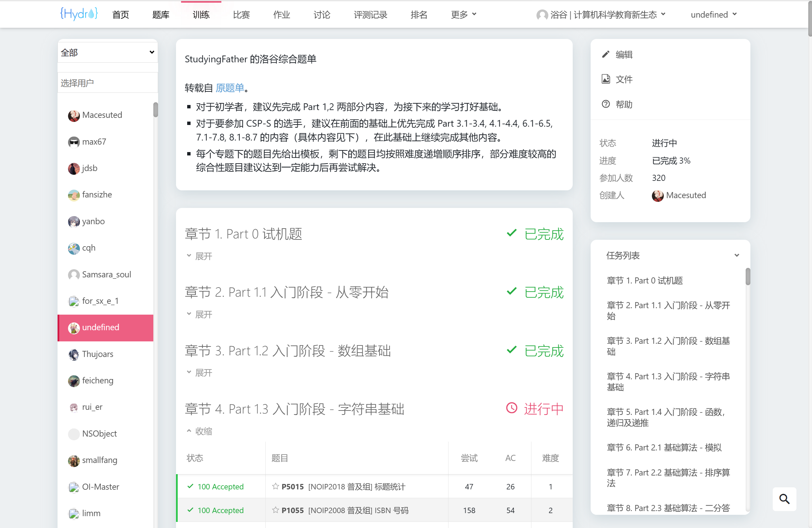Viewport: 812px width, 528px height.
Task: Open the 评测记录 tab
Action: pos(370,15)
